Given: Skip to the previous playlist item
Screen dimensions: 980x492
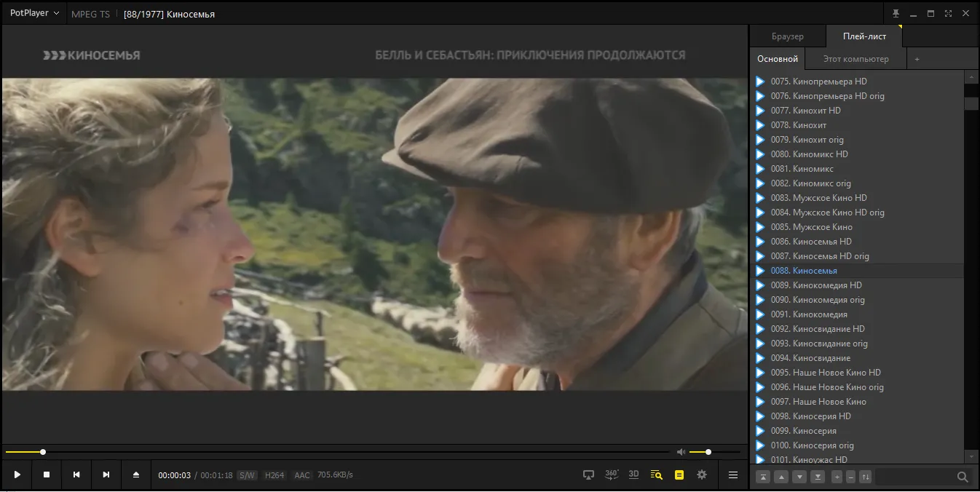Looking at the screenshot, I should point(76,475).
